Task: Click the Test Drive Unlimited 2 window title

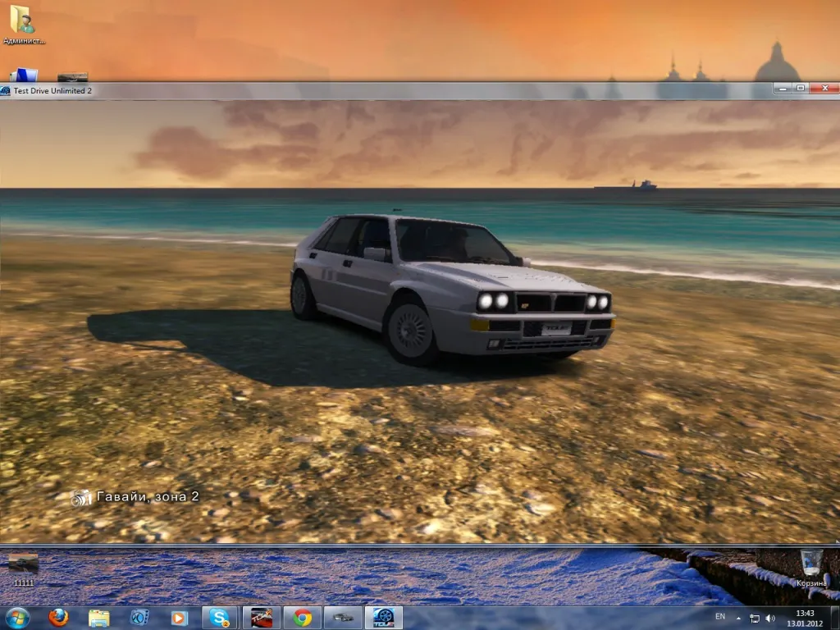Action: [x=52, y=90]
